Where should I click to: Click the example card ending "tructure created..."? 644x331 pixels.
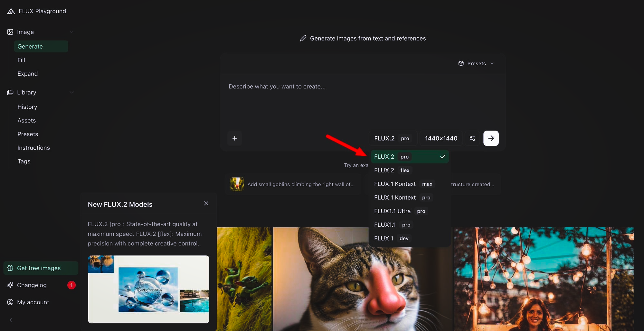point(475,184)
